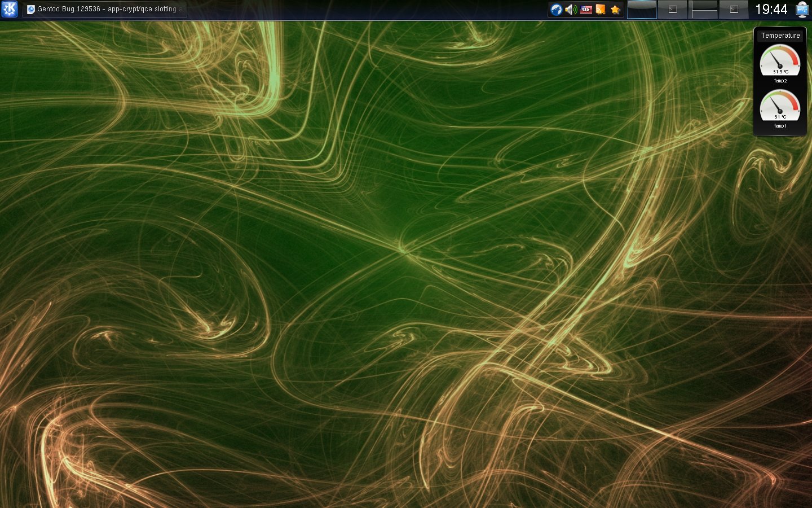Click the temp1 label text
812x508 pixels.
(780, 126)
